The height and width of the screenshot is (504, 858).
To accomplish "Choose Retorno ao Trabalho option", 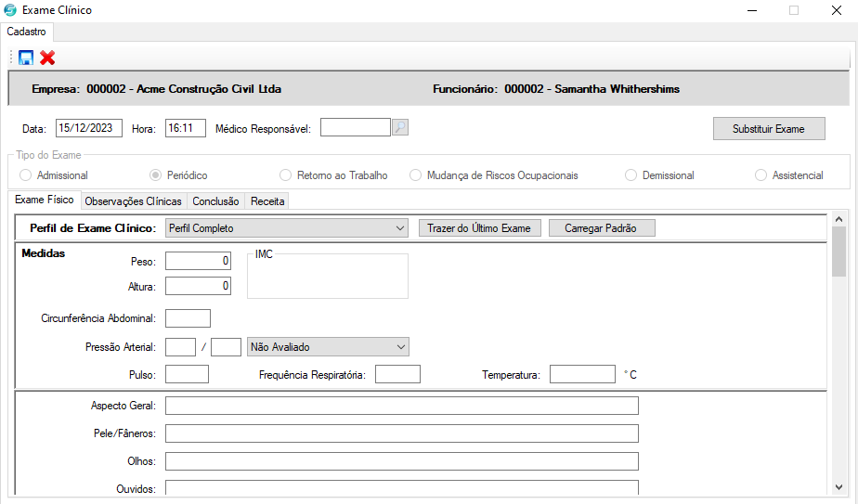I will [x=286, y=175].
